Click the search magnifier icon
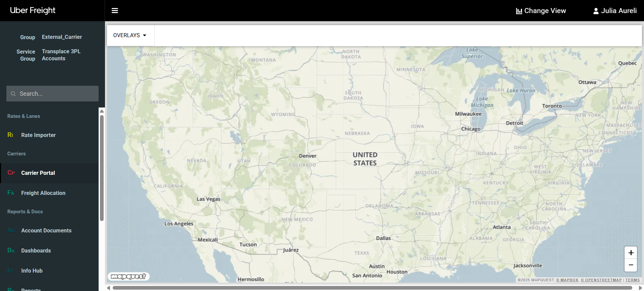The image size is (644, 291). tap(13, 94)
